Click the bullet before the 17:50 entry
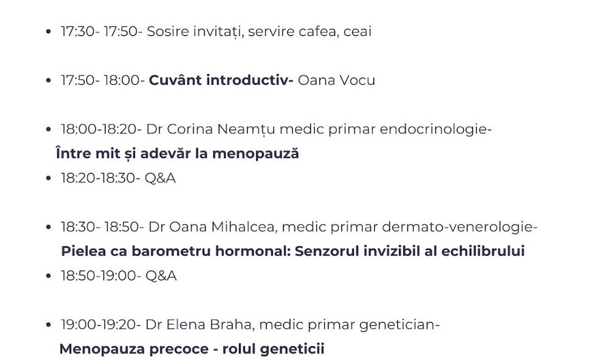The width and height of the screenshot is (603, 364). [49, 81]
